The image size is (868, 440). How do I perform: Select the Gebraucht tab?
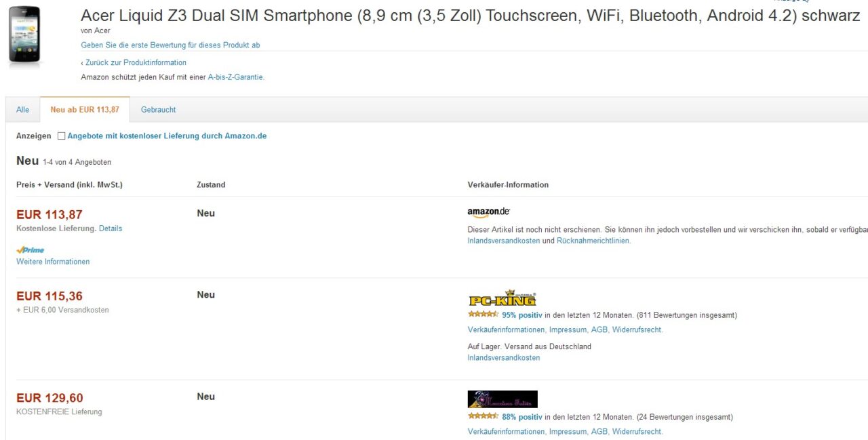point(158,110)
